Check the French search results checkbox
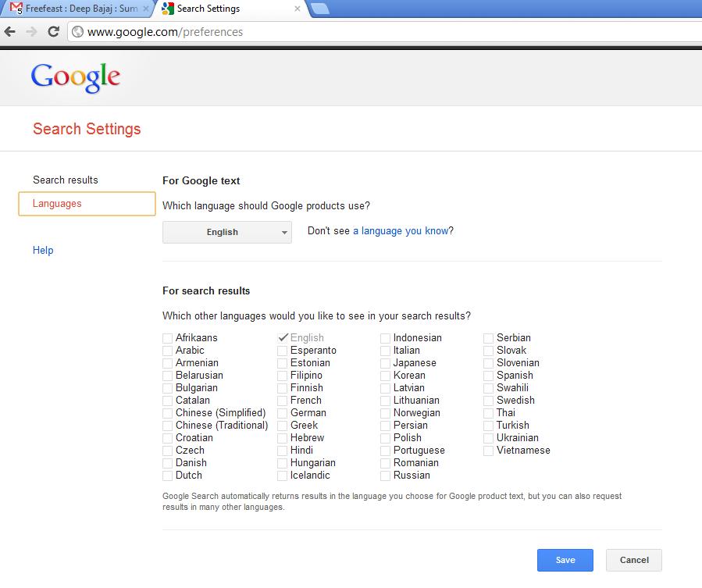The height and width of the screenshot is (588, 702). pos(283,401)
